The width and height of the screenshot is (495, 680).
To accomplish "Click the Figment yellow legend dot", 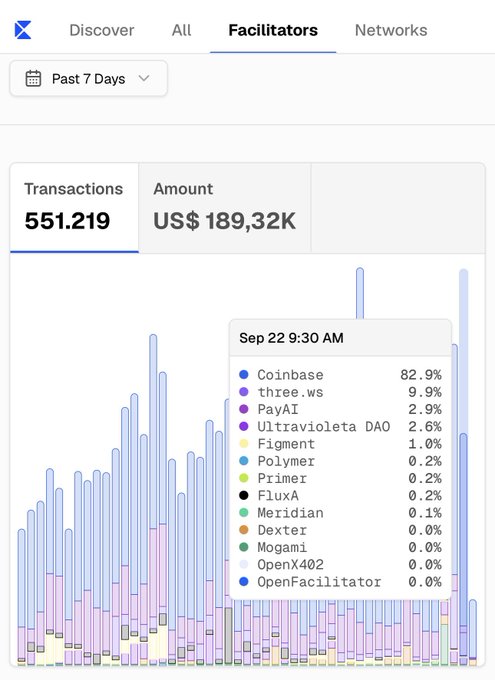I will point(244,443).
